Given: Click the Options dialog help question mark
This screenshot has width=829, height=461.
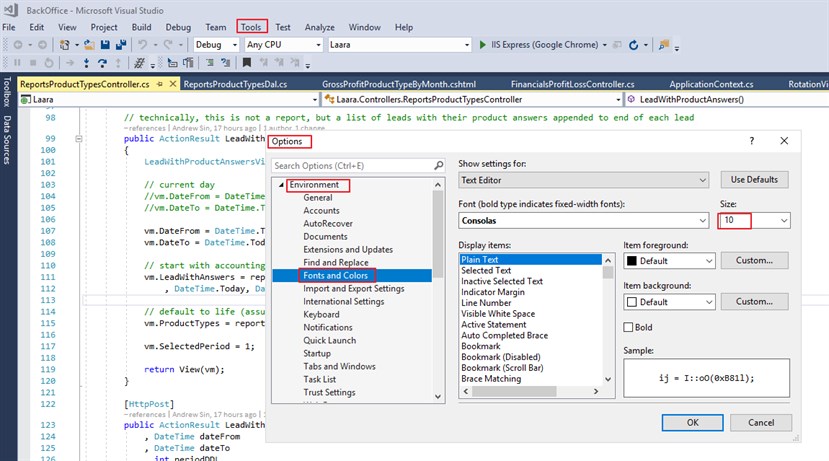Looking at the screenshot, I should tap(752, 141).
